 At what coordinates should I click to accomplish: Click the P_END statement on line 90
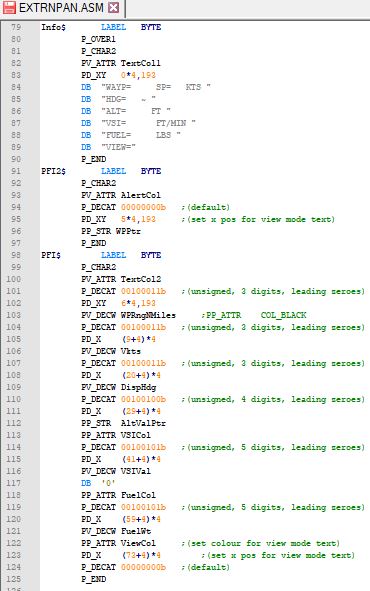coord(93,159)
